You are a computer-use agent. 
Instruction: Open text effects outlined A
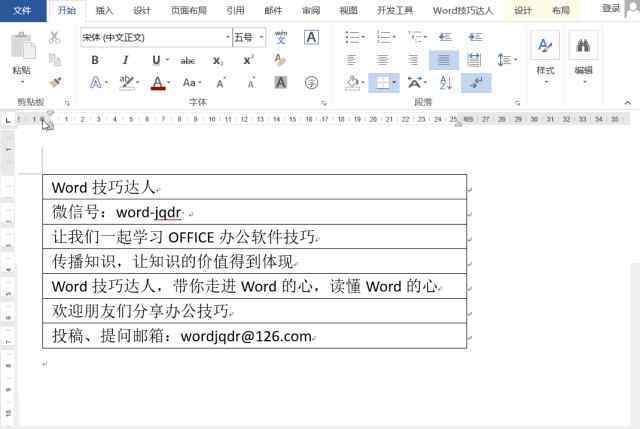(96, 83)
